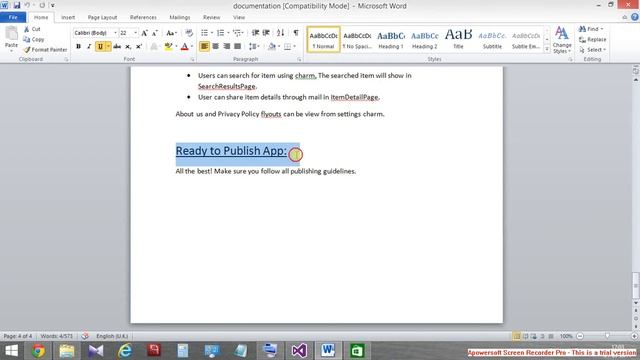Screen dimensions: 640x360
Task: Open File Explorer from the taskbar
Action: point(67,351)
